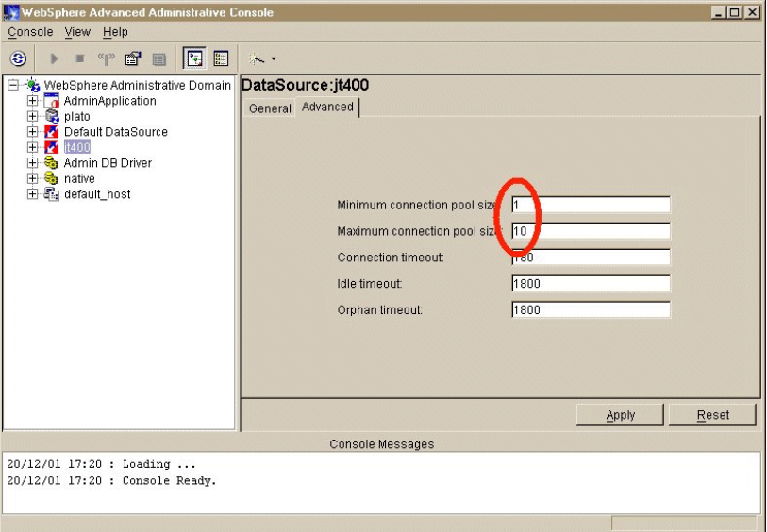Toggle the Type list view icon
The height and width of the screenshot is (532, 767).
click(x=221, y=58)
